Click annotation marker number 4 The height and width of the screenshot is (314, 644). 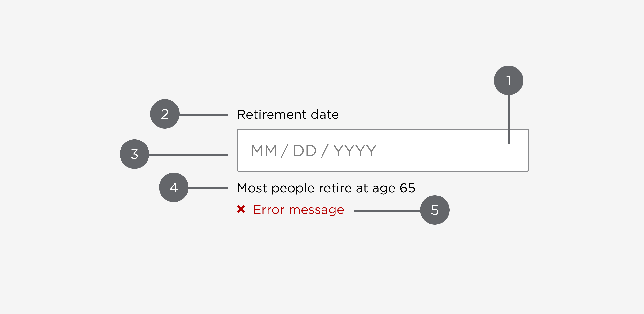pyautogui.click(x=174, y=187)
